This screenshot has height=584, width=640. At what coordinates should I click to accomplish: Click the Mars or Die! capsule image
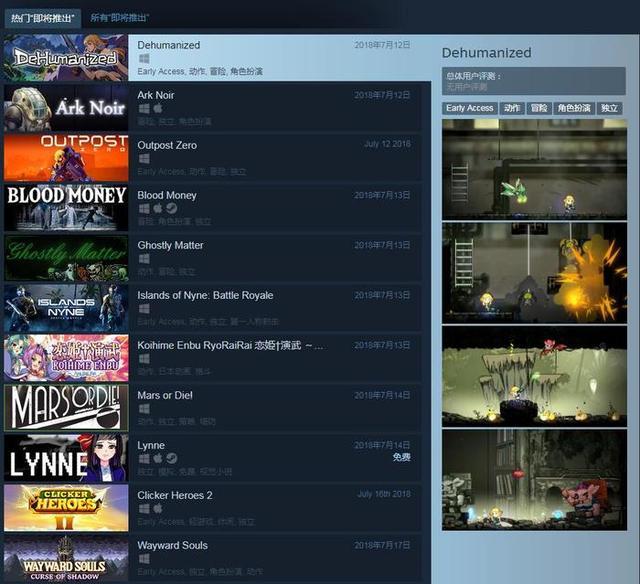66,408
